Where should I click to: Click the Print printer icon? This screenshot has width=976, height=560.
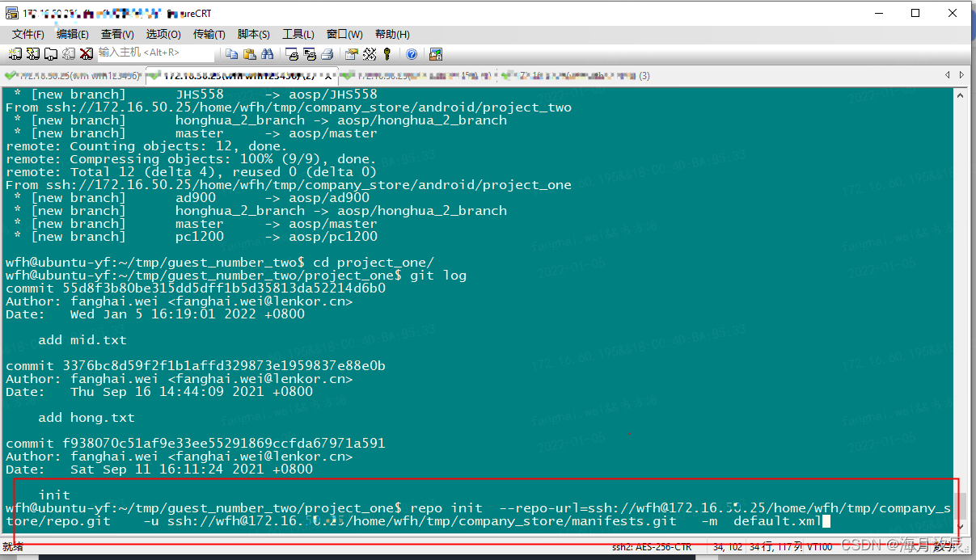tap(327, 54)
